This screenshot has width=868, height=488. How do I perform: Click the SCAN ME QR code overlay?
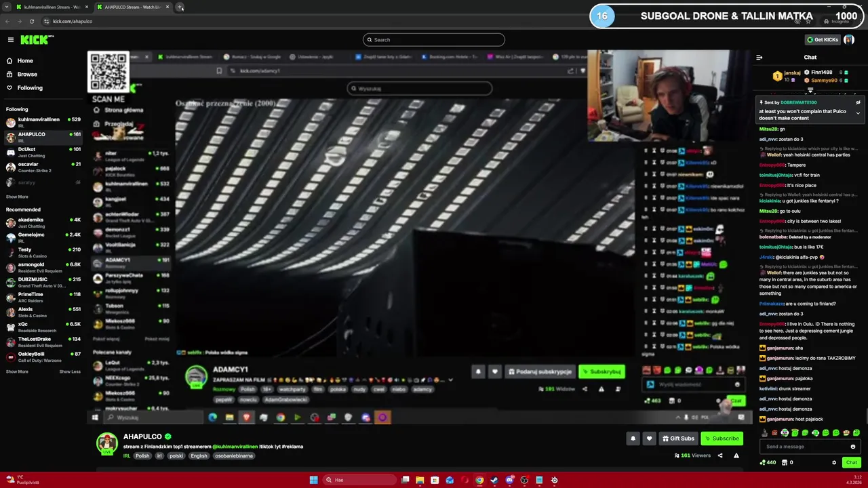pyautogui.click(x=108, y=72)
